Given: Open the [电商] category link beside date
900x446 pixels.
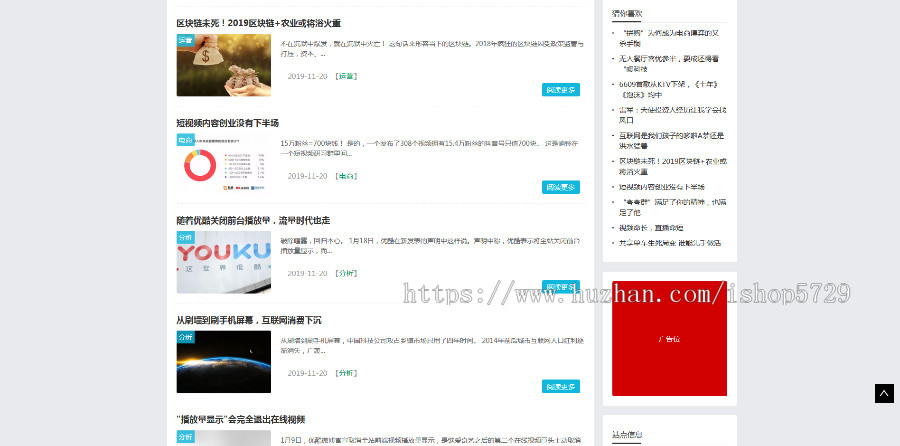Looking at the screenshot, I should point(346,176).
